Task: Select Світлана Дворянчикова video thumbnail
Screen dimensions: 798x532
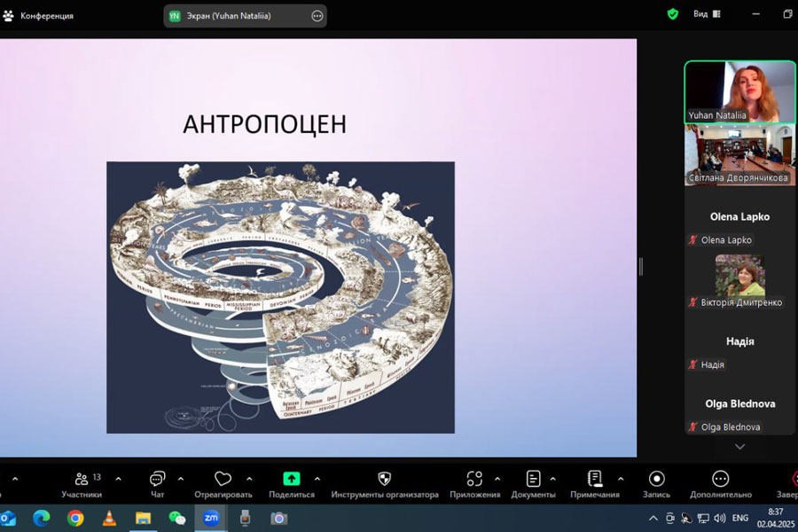Action: tap(739, 155)
